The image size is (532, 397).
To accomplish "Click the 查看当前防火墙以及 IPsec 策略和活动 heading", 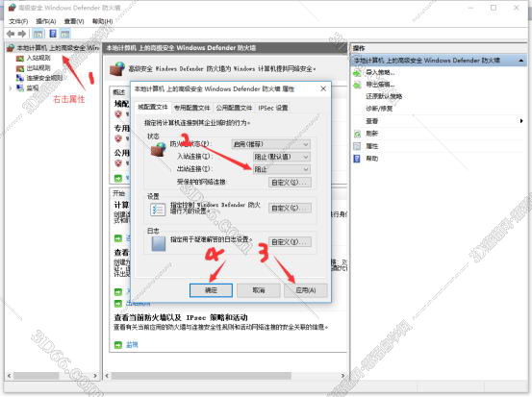I will tap(181, 317).
